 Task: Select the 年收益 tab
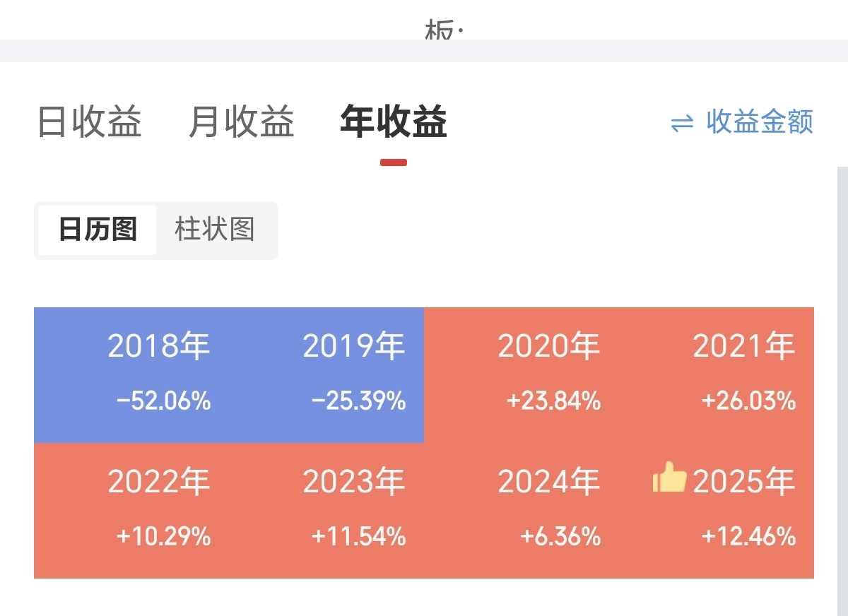(393, 122)
